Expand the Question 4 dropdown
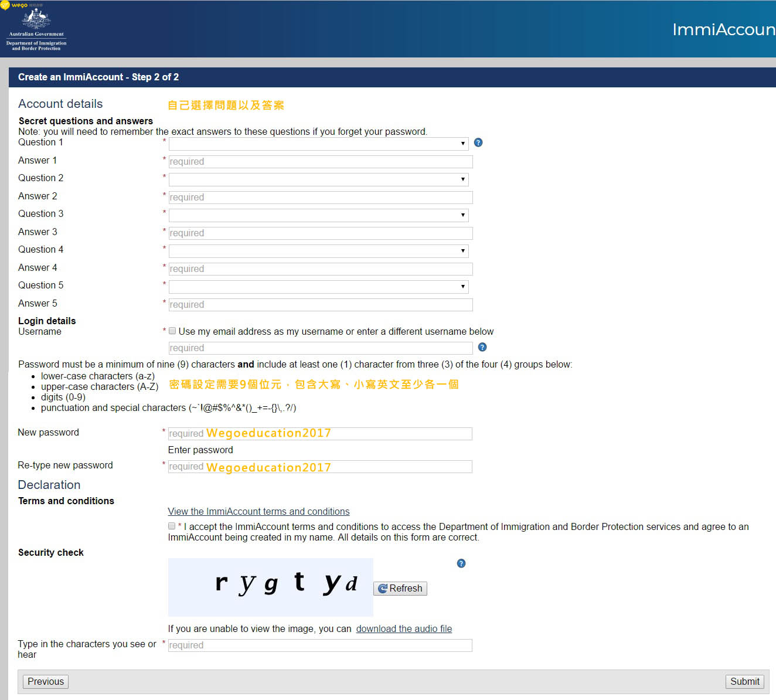 318,251
